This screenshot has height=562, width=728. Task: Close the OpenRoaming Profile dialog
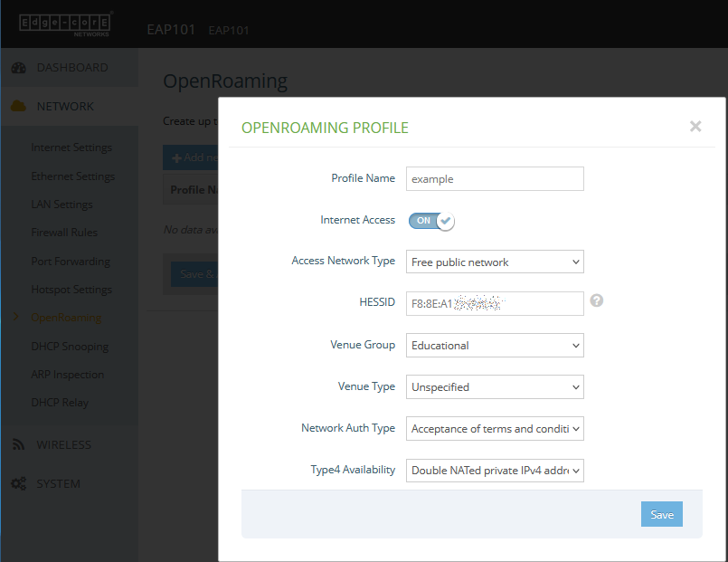tap(695, 126)
